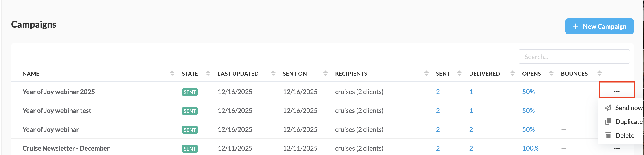This screenshot has height=155, width=644.
Task: Open the Year of Joy webinar test campaign
Action: pyautogui.click(x=57, y=111)
